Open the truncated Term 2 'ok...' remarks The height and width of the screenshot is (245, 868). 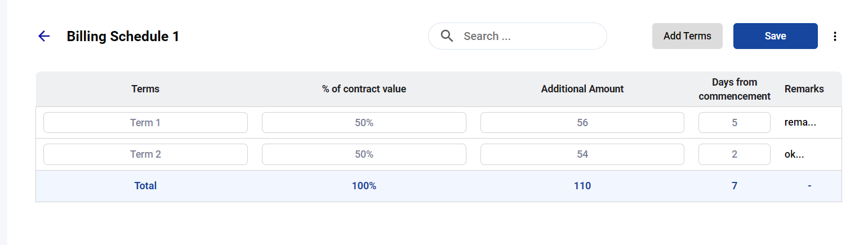tap(794, 154)
